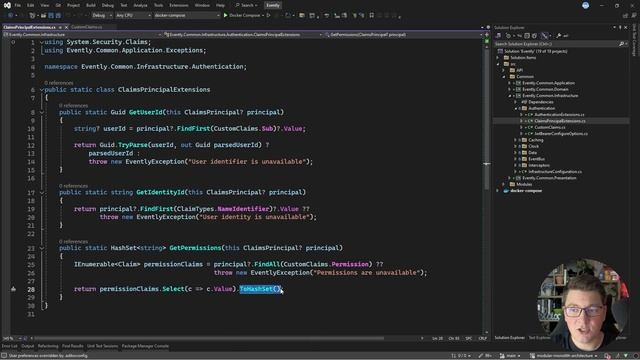The height and width of the screenshot is (360, 640).
Task: Click '0 references' above GetIdentityId
Action: tap(73, 186)
